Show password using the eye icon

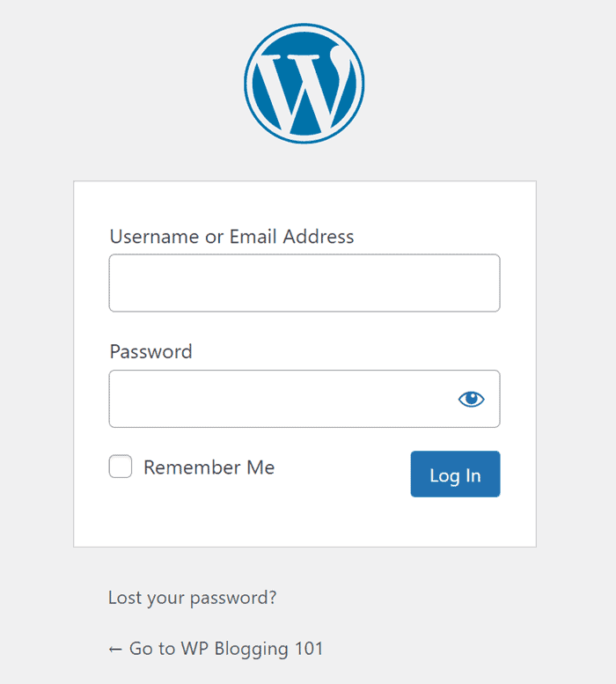[472, 399]
